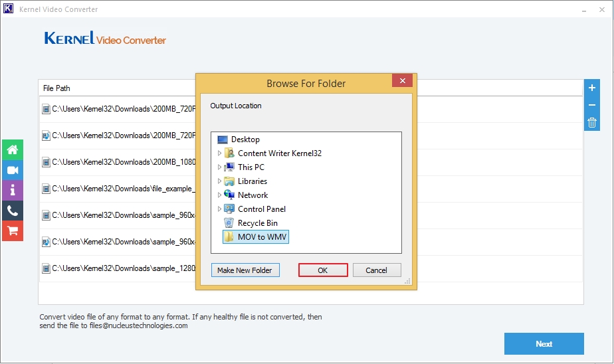Click Cancel in Browse For Folder
This screenshot has height=364, width=614.
tap(376, 270)
